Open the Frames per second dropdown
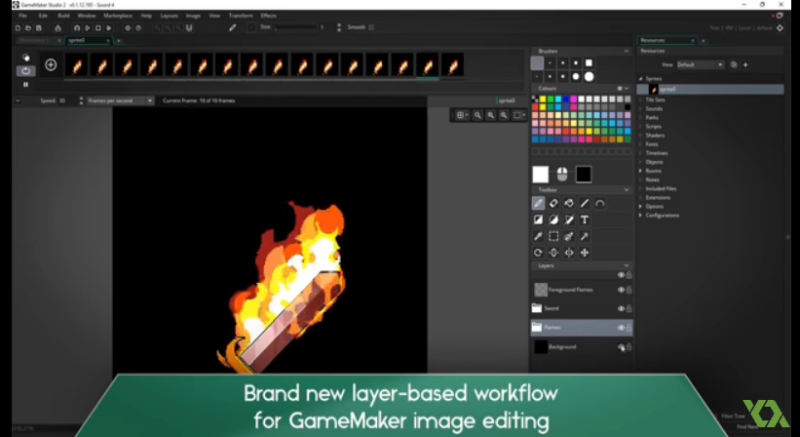800x437 pixels. (x=120, y=100)
